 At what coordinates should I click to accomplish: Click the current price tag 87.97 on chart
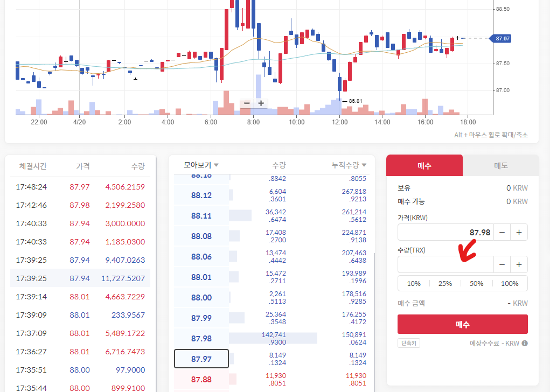(x=500, y=38)
